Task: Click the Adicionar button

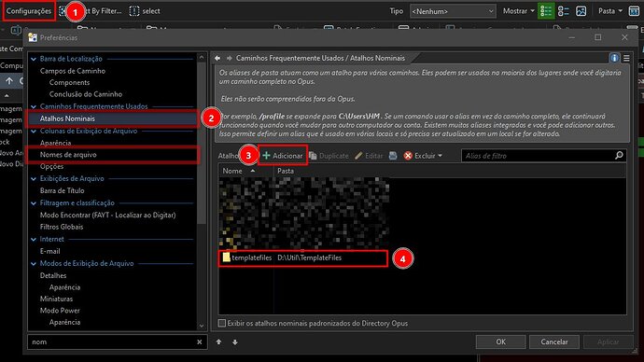Action: 283,156
